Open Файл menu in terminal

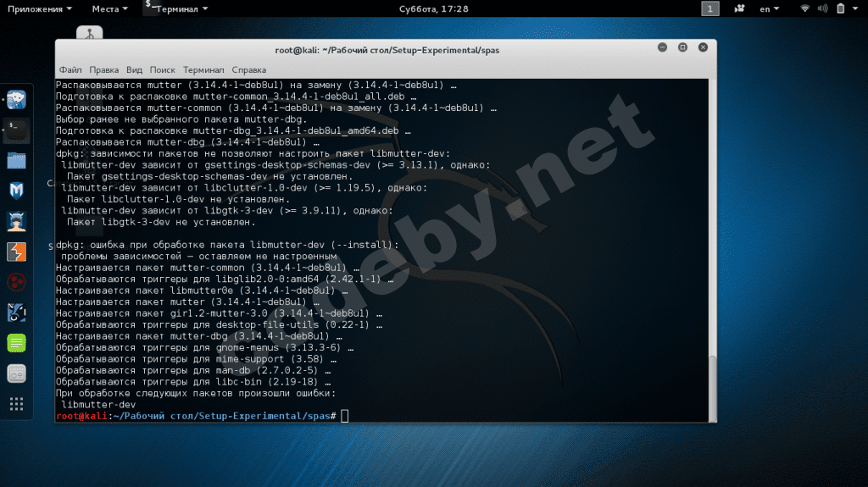click(70, 69)
